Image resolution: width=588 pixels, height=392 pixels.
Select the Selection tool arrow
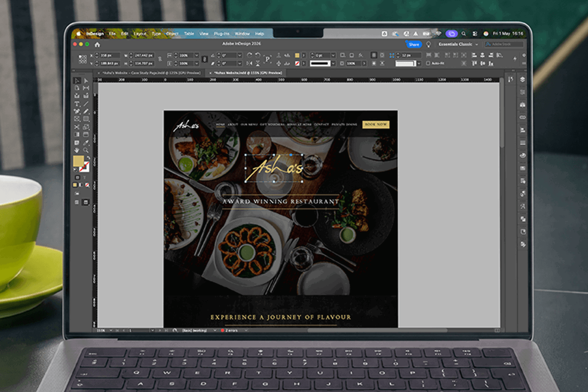[77, 80]
